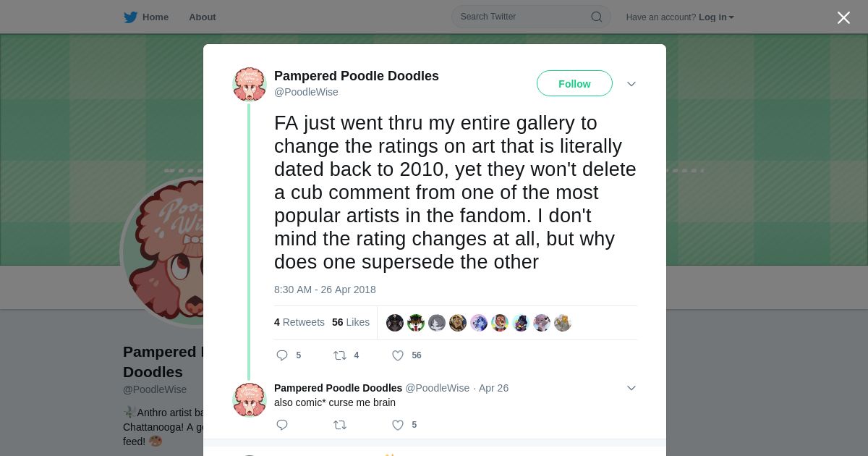Go to Home in the top bar
Viewport: 868px width, 456px height.
tap(156, 17)
